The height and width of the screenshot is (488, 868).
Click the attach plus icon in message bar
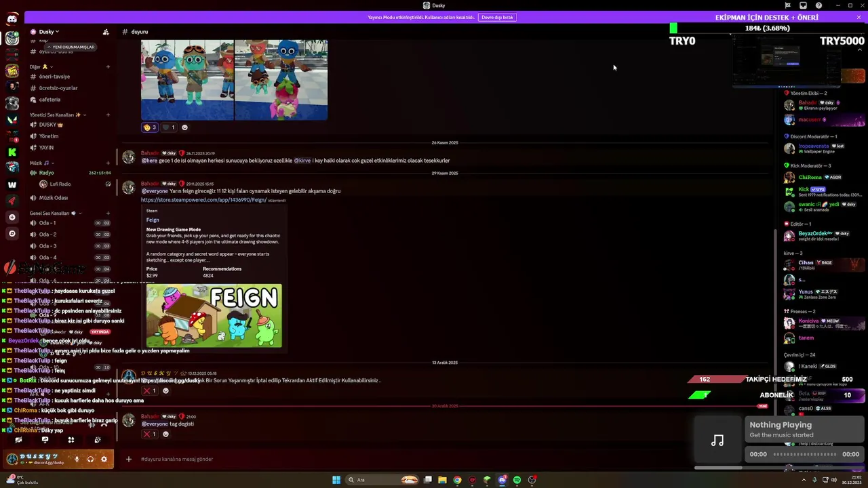pyautogui.click(x=129, y=459)
